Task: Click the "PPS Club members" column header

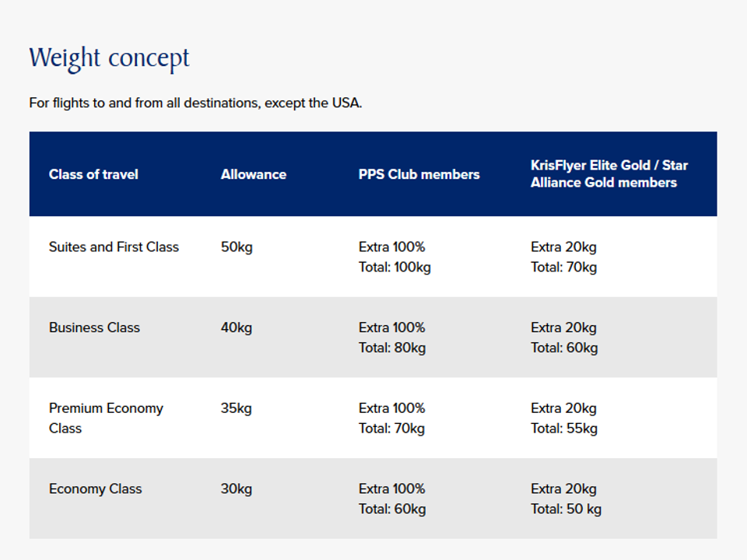Action: [x=419, y=174]
